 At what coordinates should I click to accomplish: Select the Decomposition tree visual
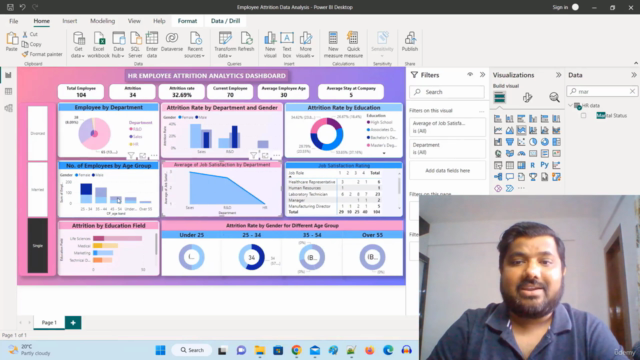498,177
